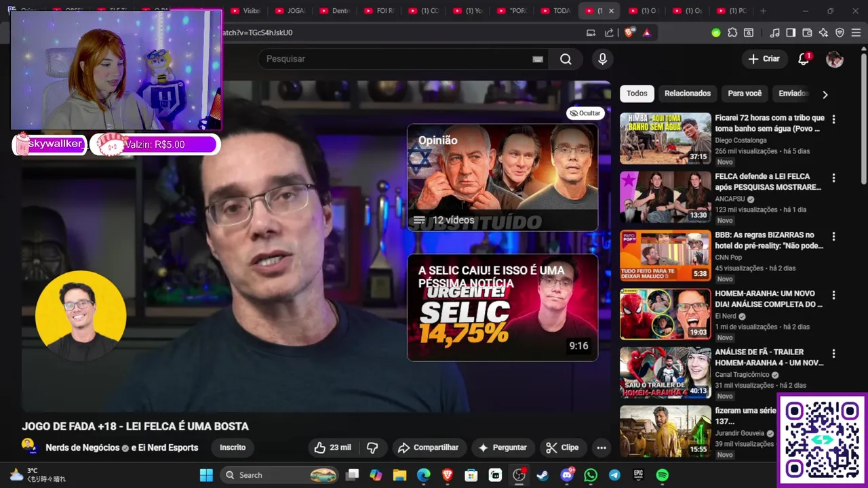Open Leo AI sparkle icon

[x=823, y=33]
